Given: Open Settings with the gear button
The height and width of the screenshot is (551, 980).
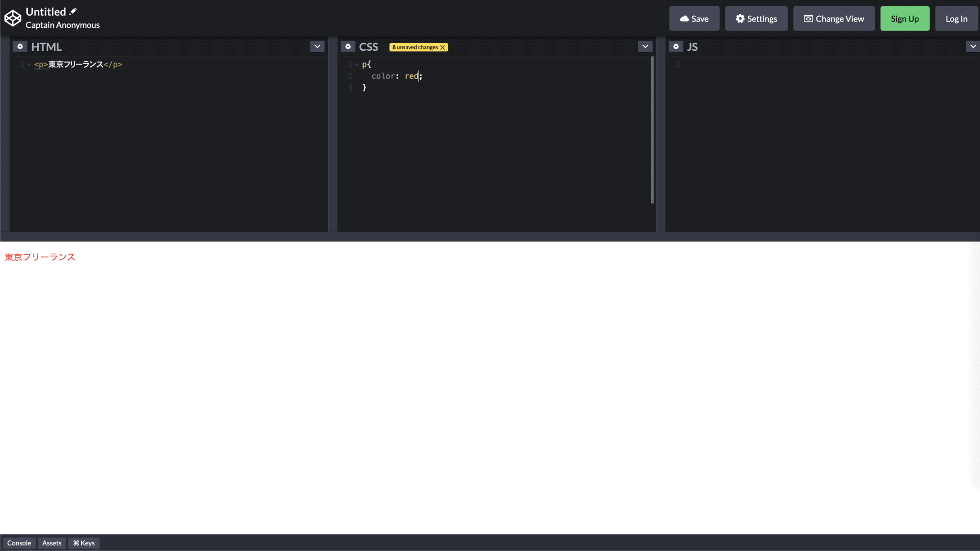Looking at the screenshot, I should 756,19.
